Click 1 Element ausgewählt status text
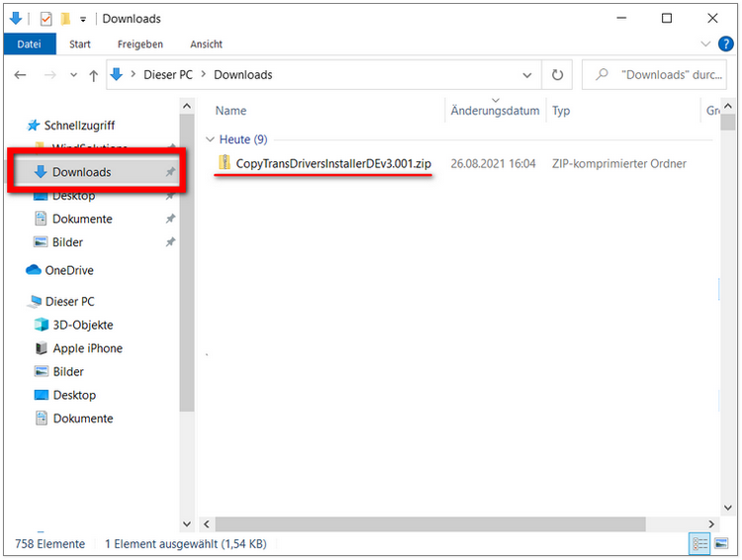The width and height of the screenshot is (742, 560). [186, 544]
